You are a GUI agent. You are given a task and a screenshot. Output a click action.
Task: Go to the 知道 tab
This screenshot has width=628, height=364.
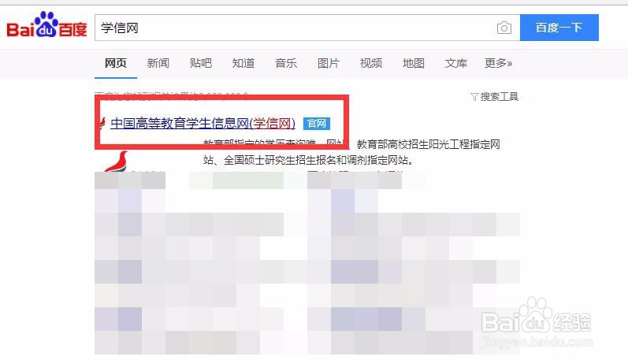pos(243,63)
